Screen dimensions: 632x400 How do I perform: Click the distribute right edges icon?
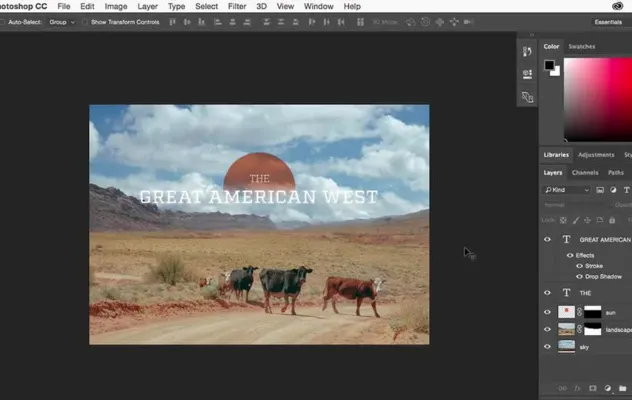(341, 22)
